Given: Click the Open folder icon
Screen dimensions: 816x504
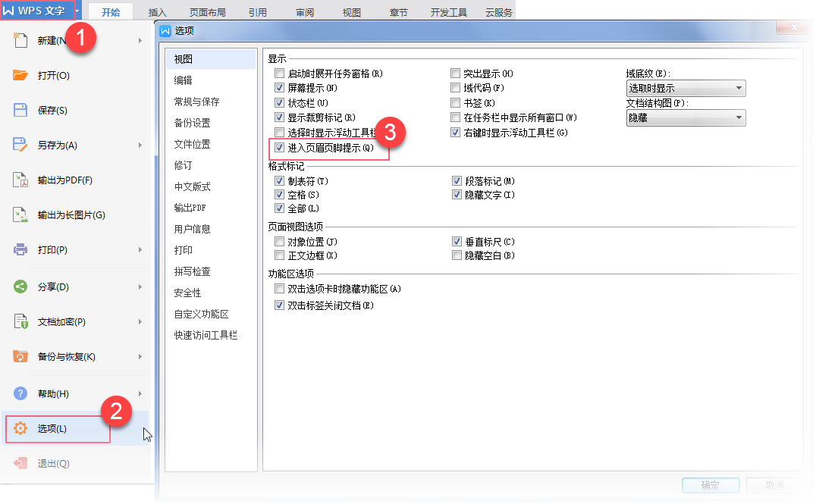Looking at the screenshot, I should (20, 75).
